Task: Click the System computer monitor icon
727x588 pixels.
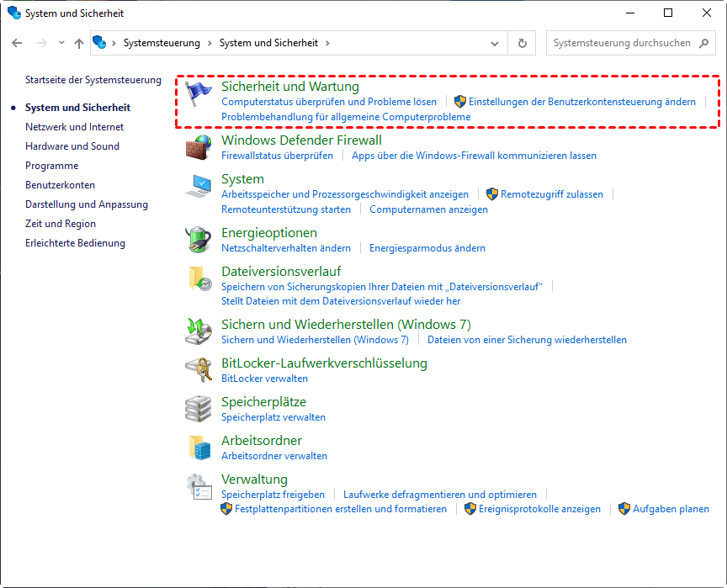Action: click(199, 186)
